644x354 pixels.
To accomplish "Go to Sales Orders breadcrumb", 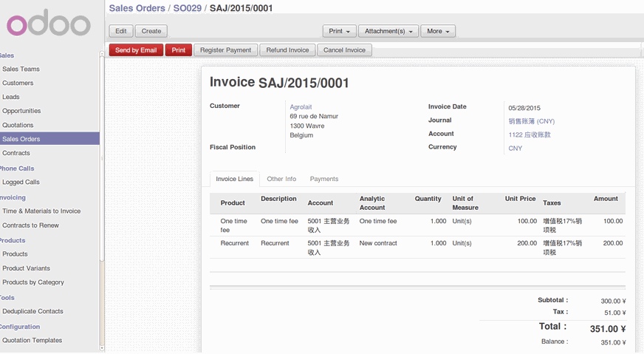I will pos(137,8).
